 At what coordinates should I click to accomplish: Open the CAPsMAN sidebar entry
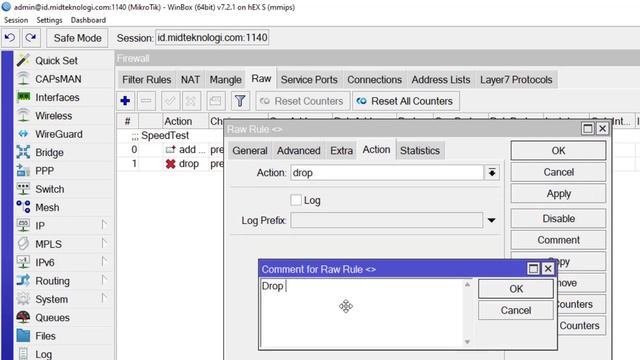click(x=58, y=79)
